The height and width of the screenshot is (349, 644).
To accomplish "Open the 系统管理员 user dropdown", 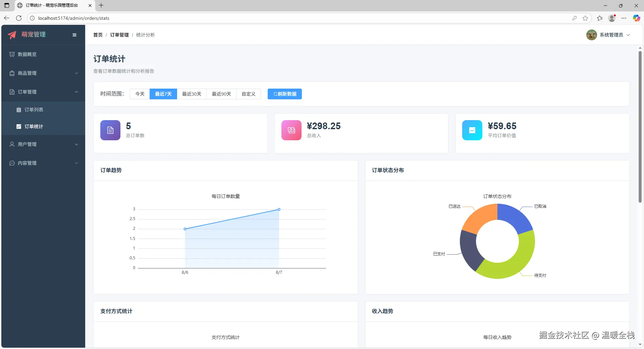I will pos(611,35).
